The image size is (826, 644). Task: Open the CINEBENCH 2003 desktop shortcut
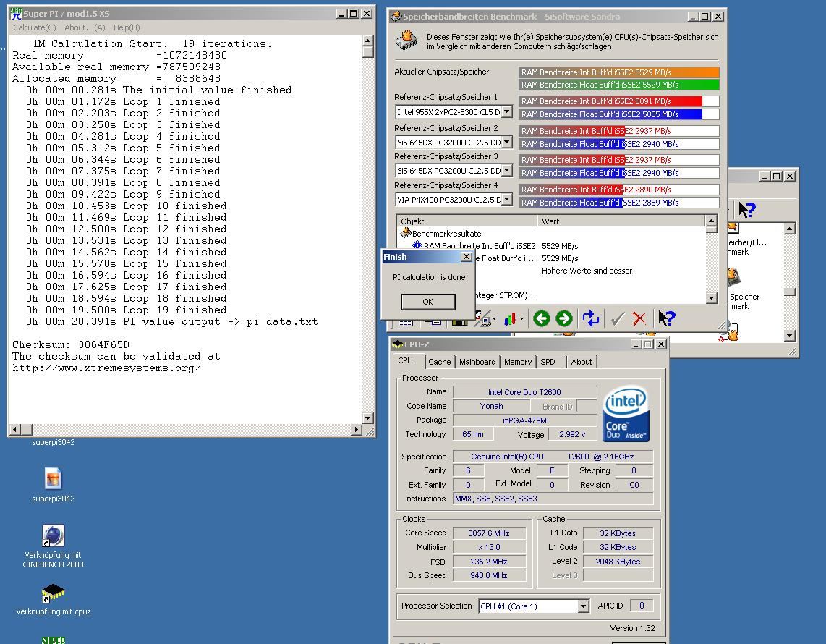(53, 536)
